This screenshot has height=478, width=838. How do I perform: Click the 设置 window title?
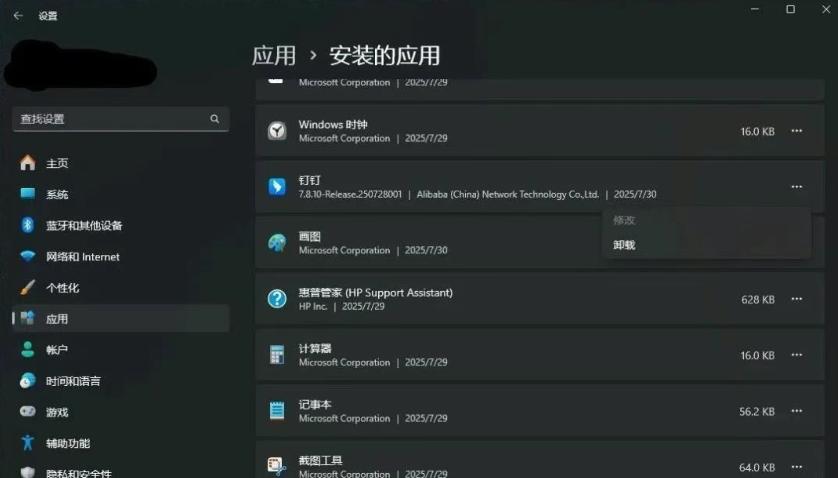48,16
